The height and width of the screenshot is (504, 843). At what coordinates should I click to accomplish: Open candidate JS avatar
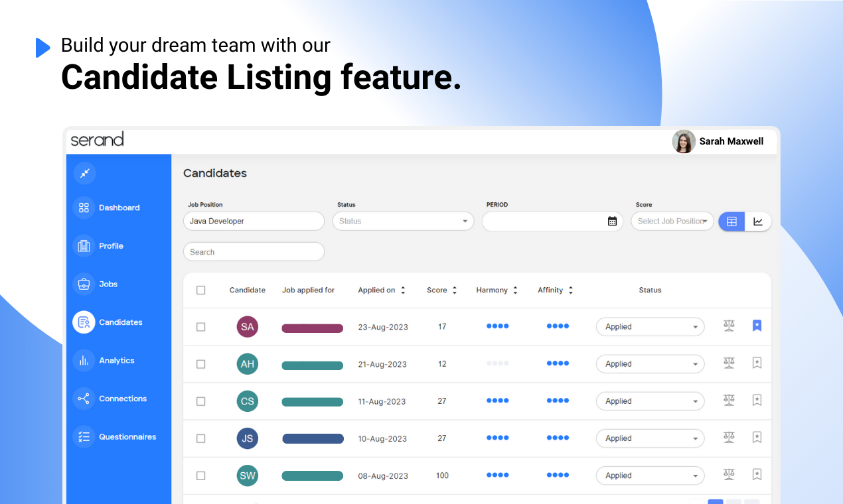tap(248, 438)
